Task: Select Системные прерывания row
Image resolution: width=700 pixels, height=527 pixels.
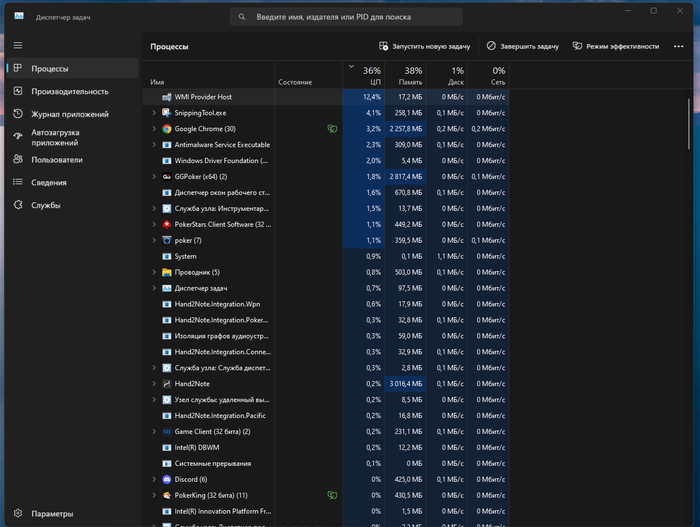Action: [325, 464]
